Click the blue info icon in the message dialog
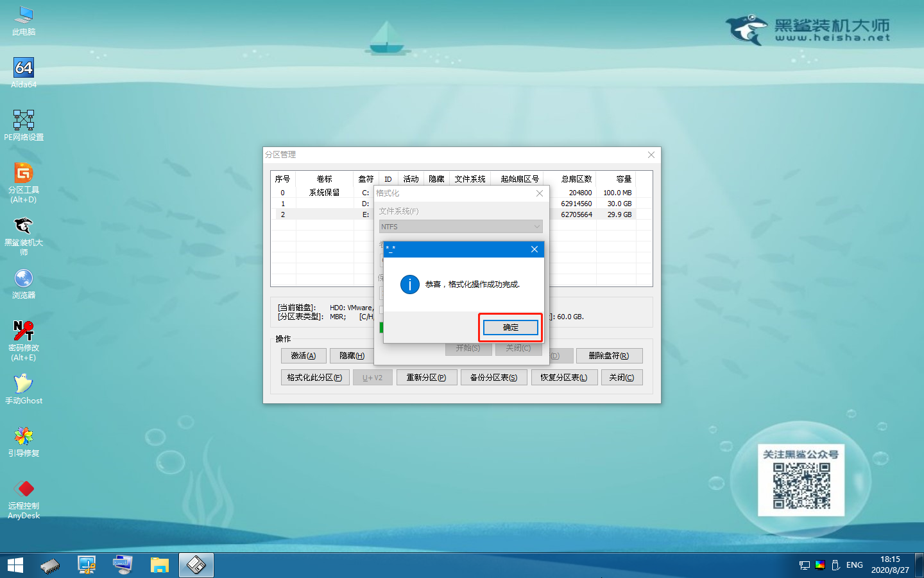924x578 pixels. point(409,284)
